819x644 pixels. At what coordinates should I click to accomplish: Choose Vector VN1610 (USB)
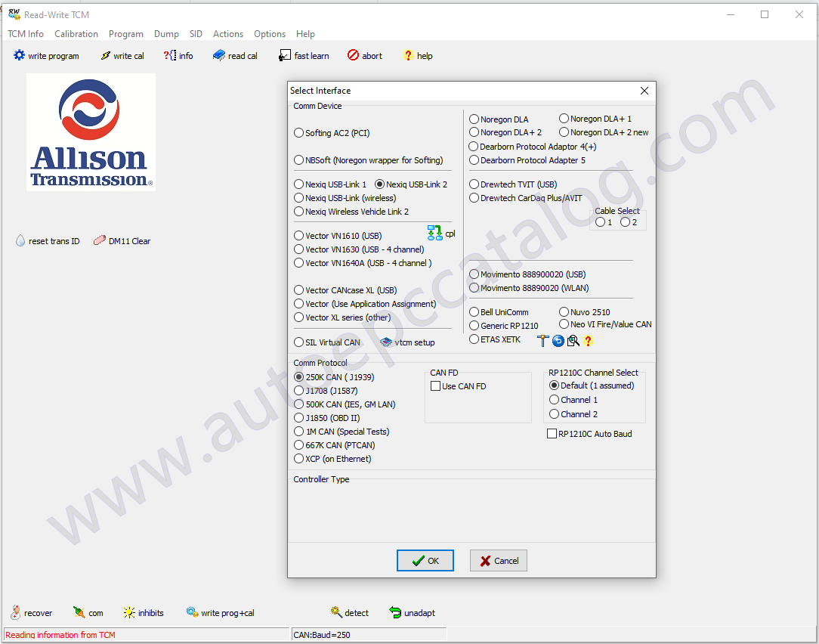pyautogui.click(x=298, y=235)
